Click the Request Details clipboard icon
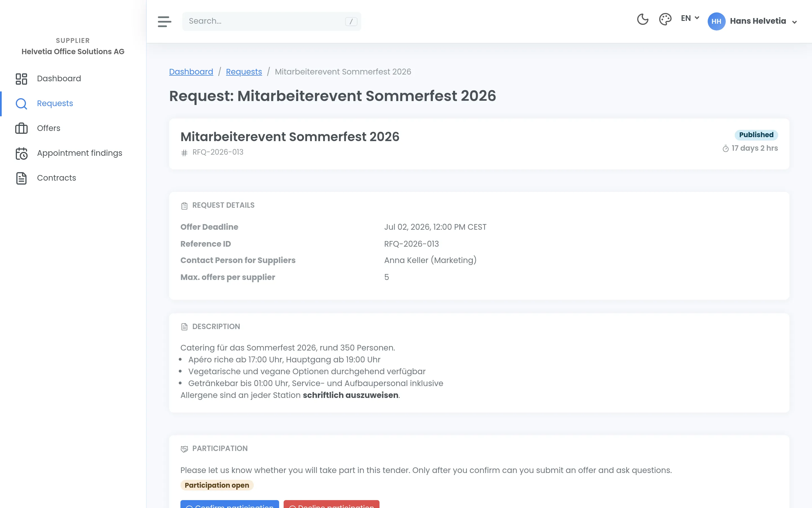This screenshot has height=508, width=812. coord(184,206)
